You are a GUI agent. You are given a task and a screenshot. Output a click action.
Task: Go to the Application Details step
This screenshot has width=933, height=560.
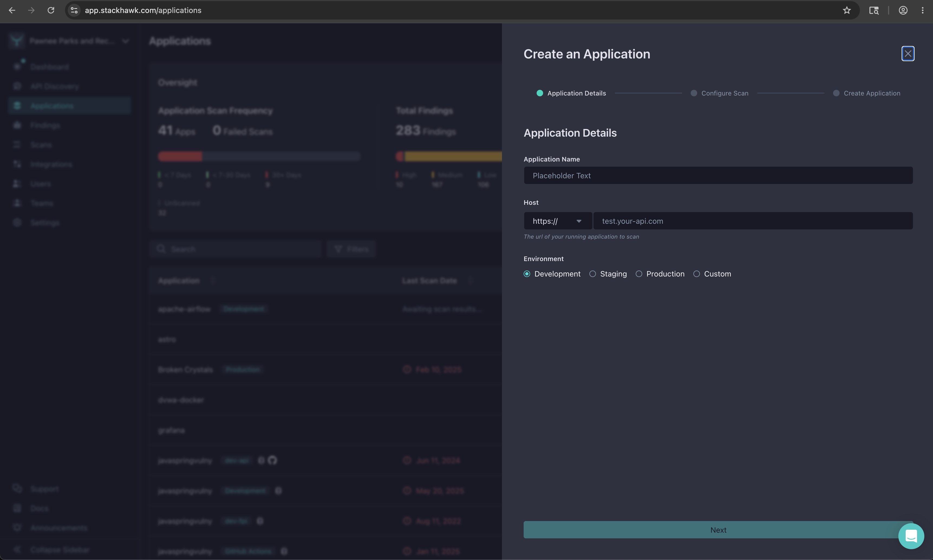[571, 93]
